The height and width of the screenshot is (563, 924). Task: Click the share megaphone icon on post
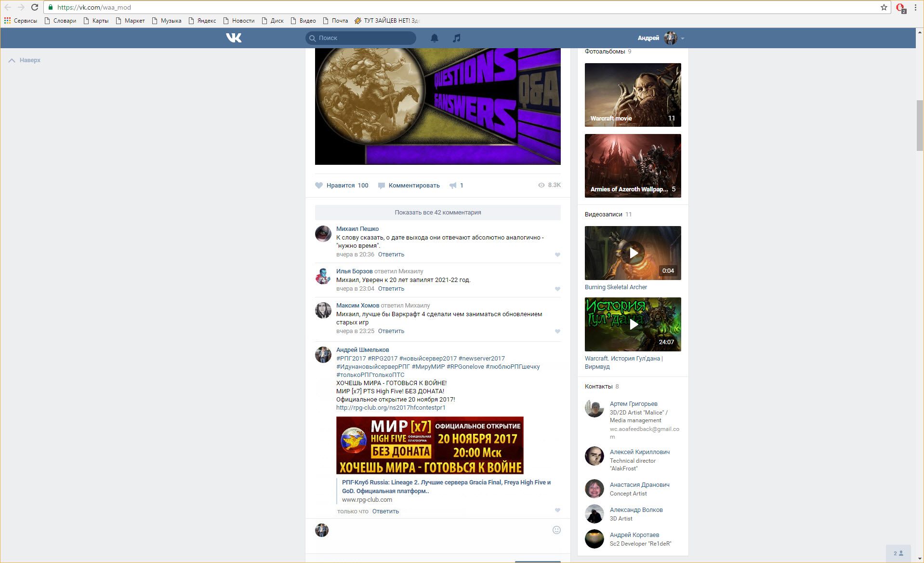click(453, 186)
